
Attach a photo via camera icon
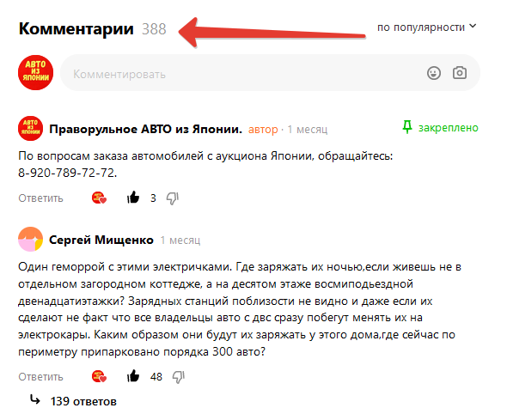(460, 73)
